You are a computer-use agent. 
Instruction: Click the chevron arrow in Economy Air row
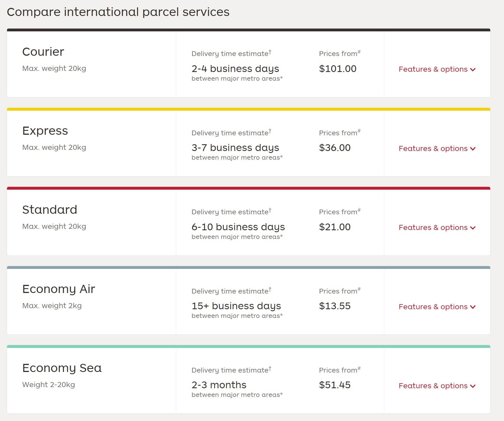(x=473, y=307)
